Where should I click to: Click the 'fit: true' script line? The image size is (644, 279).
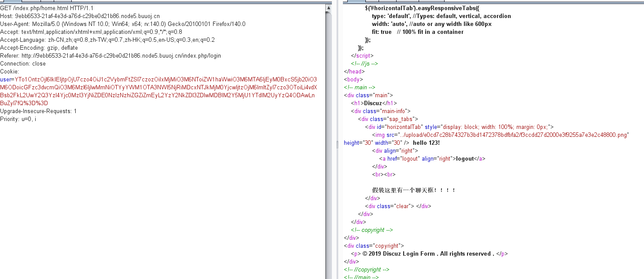(418, 32)
